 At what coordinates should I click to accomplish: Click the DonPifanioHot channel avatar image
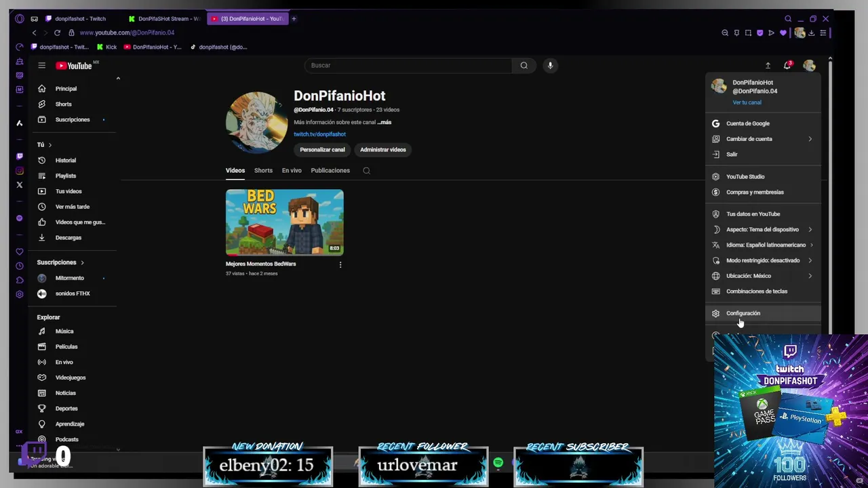pos(256,123)
